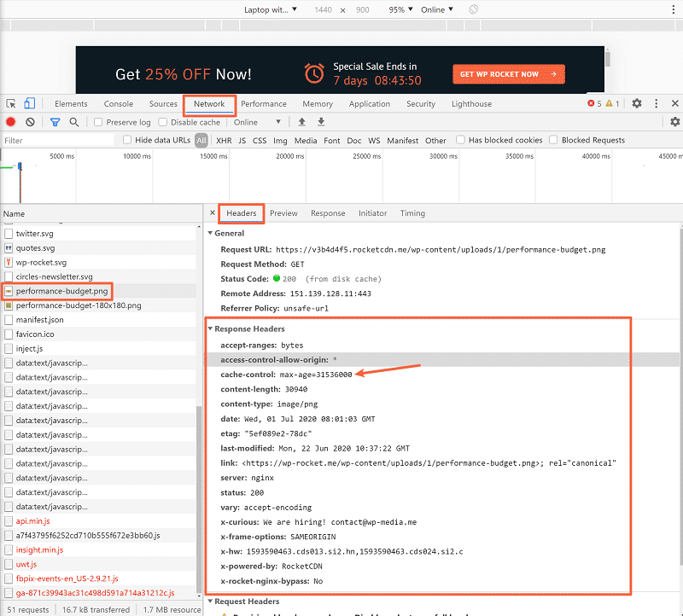Collapse the Response Headers section

click(x=210, y=328)
